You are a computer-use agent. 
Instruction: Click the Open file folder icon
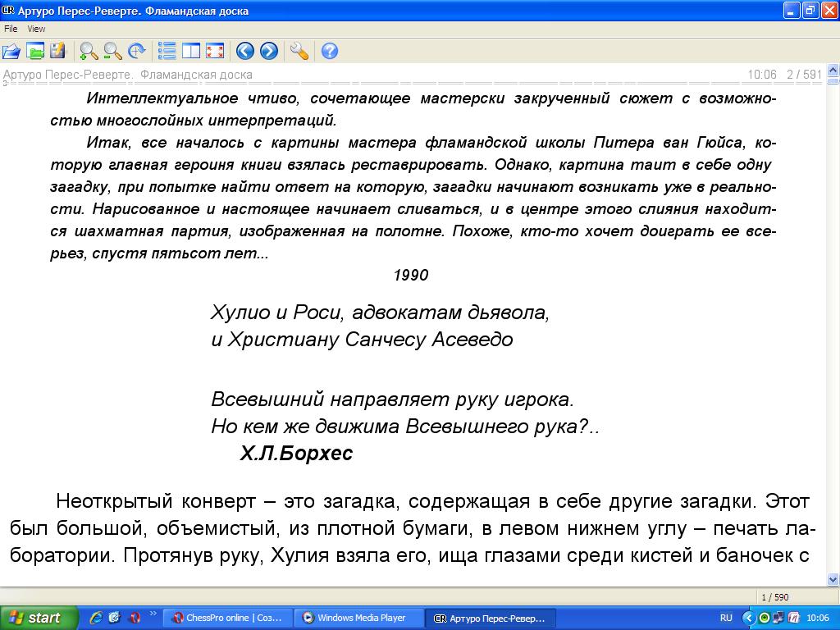(x=11, y=52)
